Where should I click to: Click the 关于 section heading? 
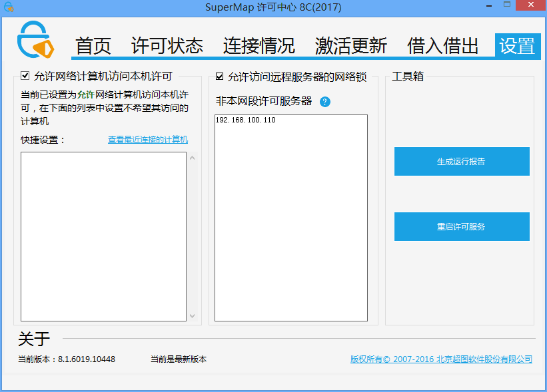coord(34,339)
